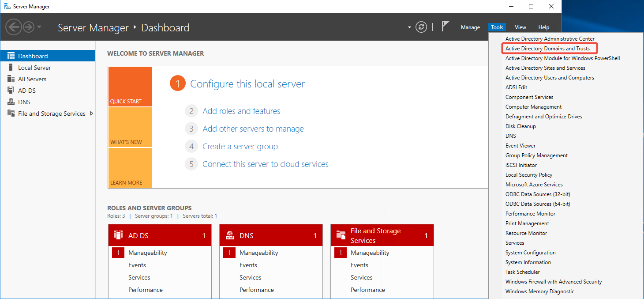Open ODBC Data Sources (32-bit)
Viewport: 644px width, 299px height.
[x=538, y=194]
